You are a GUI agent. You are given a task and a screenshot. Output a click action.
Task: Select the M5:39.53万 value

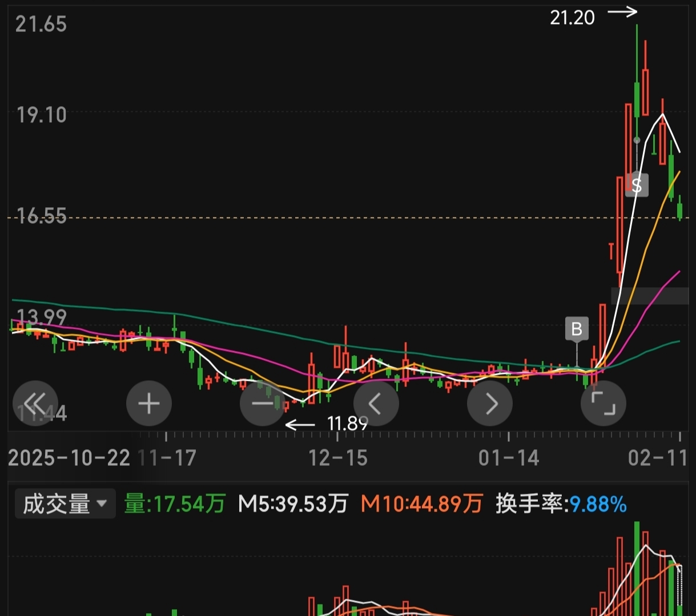point(293,504)
